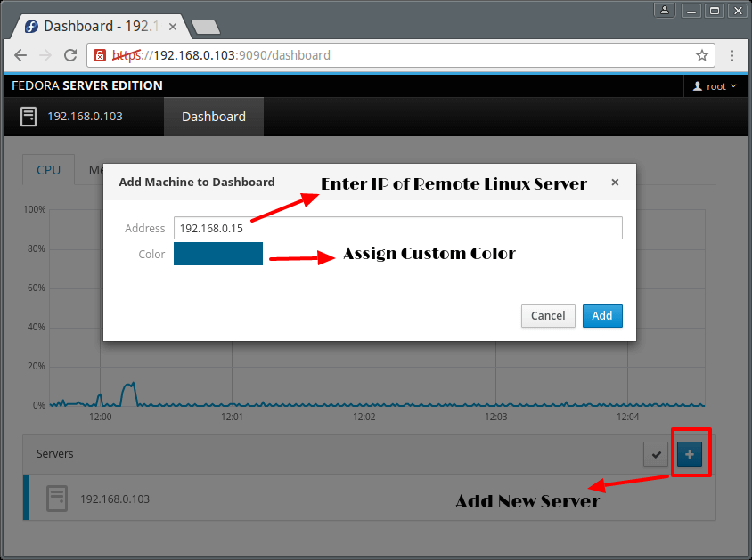Screen dimensions: 752x560
Task: Click the server machine icon beside 192.168.0.103 in navbar
Action: [x=29, y=117]
